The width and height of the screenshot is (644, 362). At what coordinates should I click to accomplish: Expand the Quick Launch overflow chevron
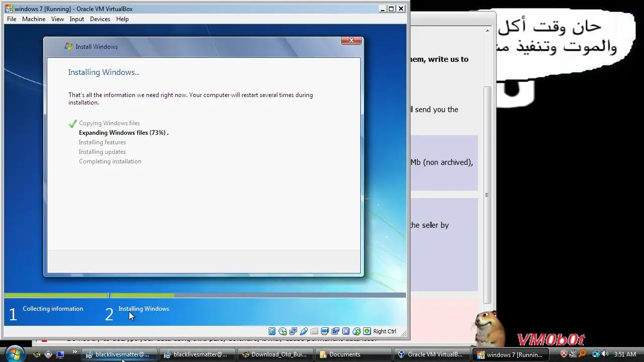(x=75, y=352)
